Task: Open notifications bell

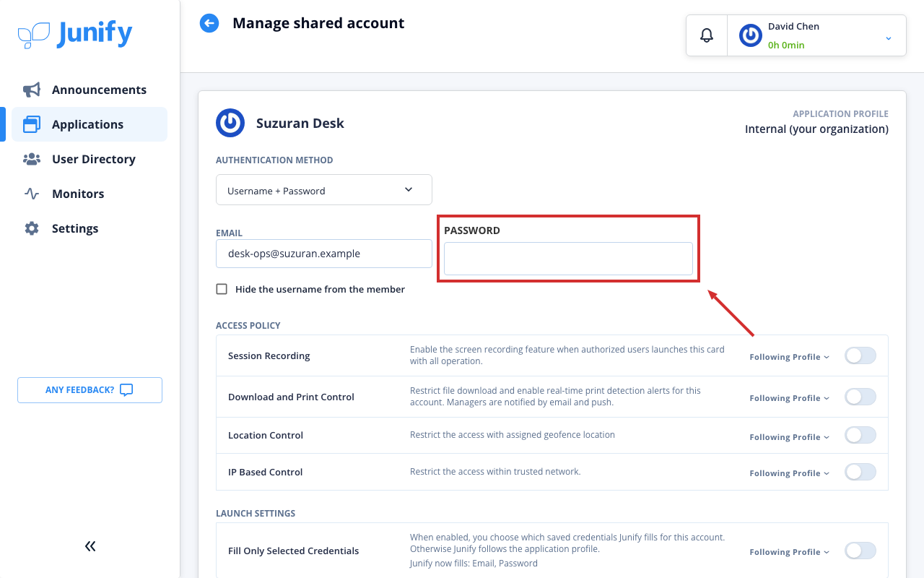Action: coord(707,35)
